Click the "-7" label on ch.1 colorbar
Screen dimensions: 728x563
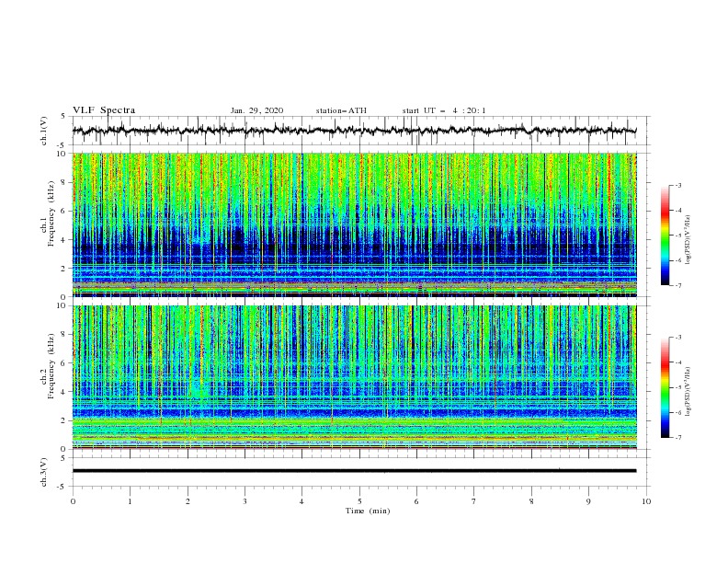(677, 285)
